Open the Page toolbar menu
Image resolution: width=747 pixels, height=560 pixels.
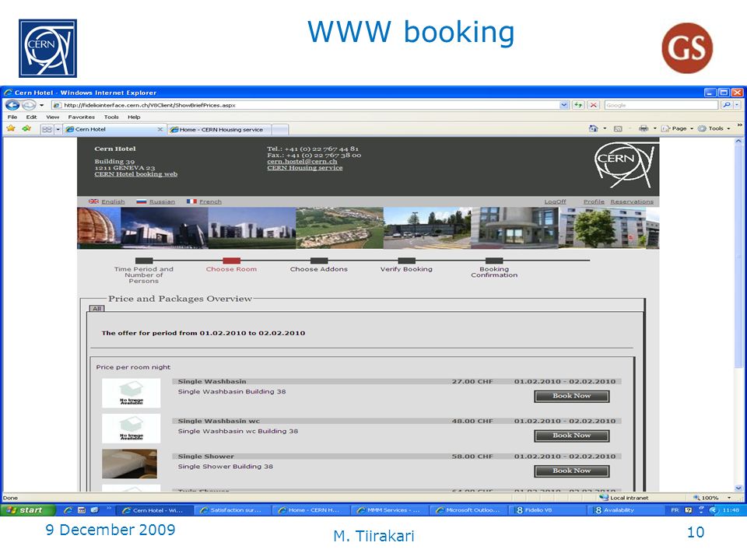tap(676, 128)
